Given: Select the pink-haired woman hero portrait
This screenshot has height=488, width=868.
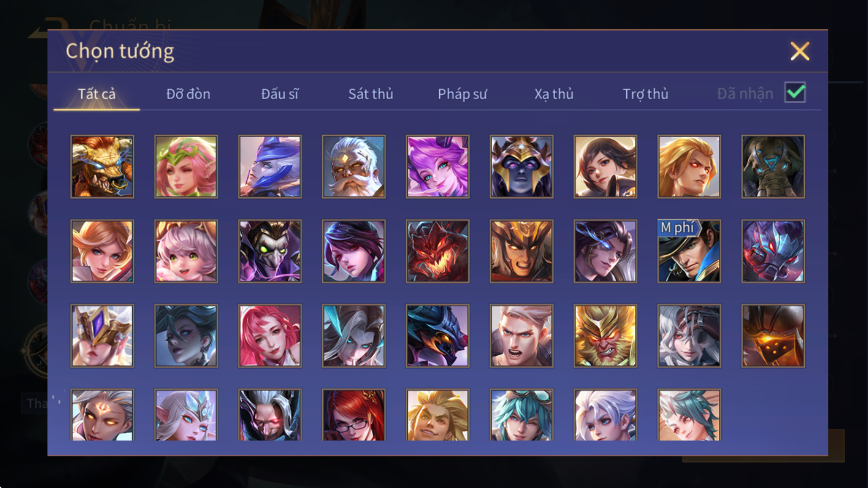Looking at the screenshot, I should [270, 336].
